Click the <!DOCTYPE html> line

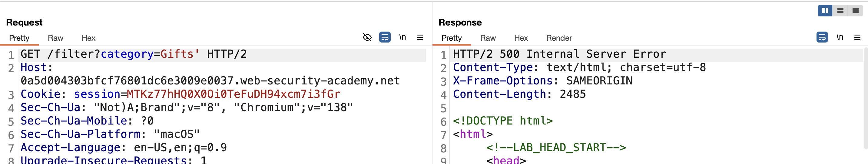503,121
